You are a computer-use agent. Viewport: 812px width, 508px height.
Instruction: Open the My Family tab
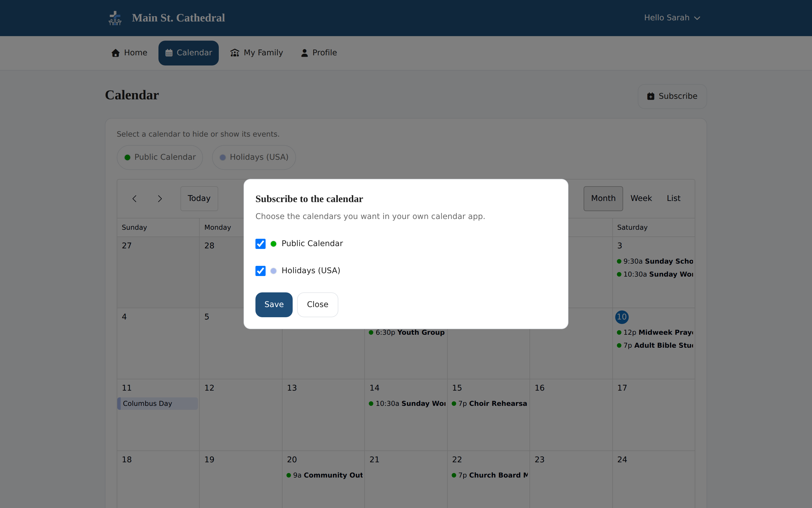click(x=257, y=53)
